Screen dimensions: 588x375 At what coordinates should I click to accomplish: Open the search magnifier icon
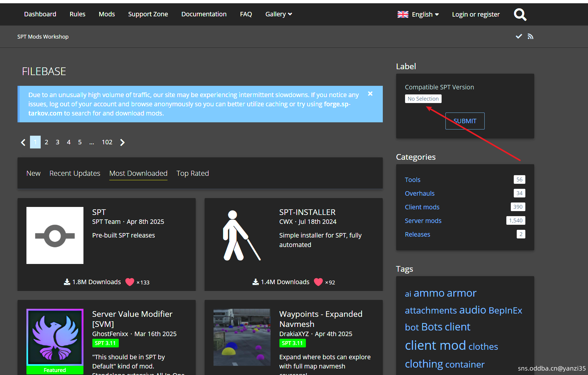point(520,14)
